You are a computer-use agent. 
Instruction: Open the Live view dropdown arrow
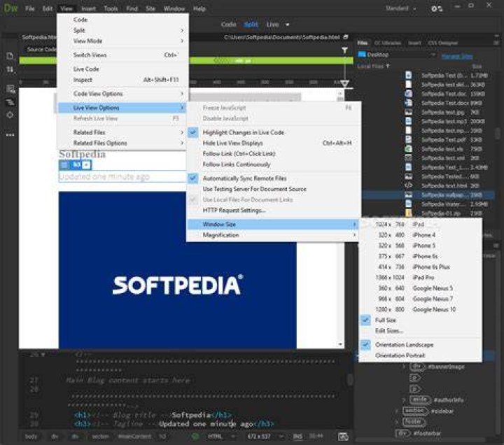(x=288, y=24)
